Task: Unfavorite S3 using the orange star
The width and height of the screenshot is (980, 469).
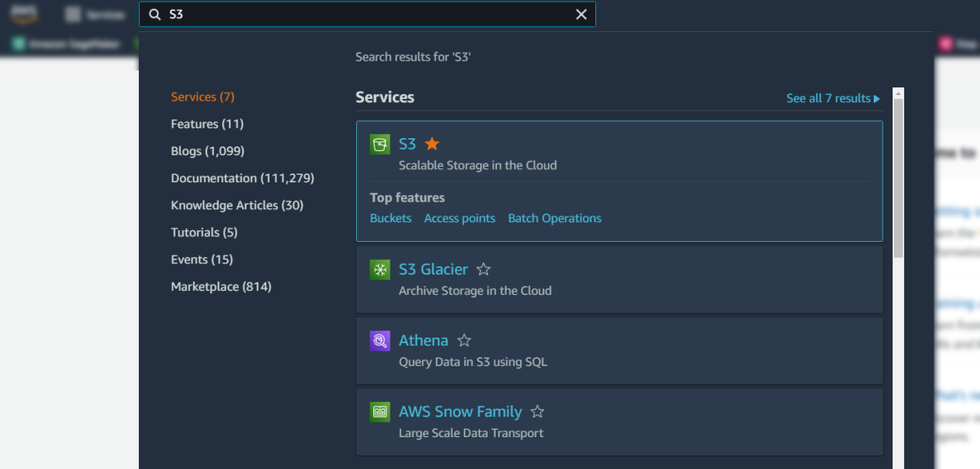Action: [x=432, y=144]
